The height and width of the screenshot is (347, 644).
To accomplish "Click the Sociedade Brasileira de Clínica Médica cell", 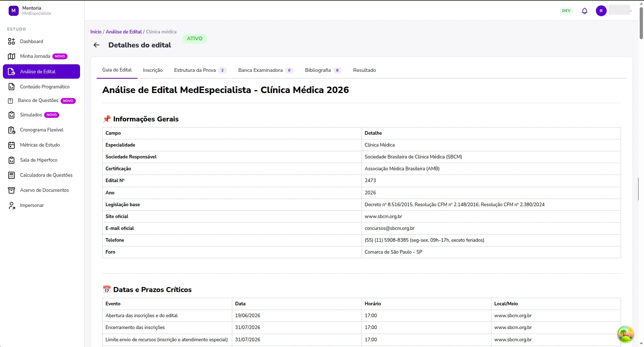I will click(491, 157).
